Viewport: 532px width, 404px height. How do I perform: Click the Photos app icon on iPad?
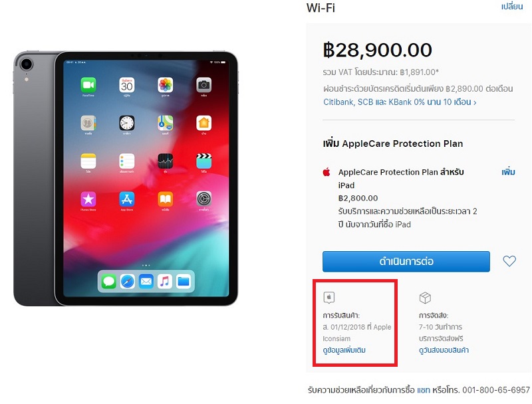[x=165, y=85]
